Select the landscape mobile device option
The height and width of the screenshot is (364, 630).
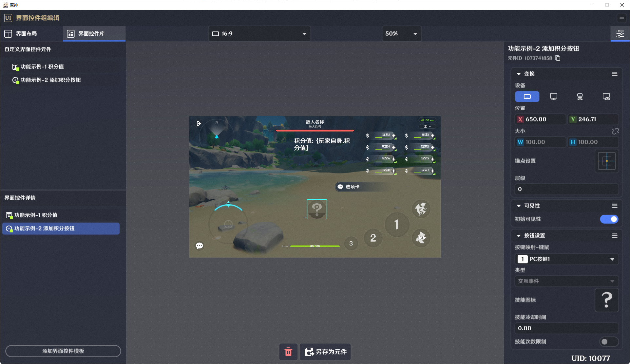pos(527,97)
